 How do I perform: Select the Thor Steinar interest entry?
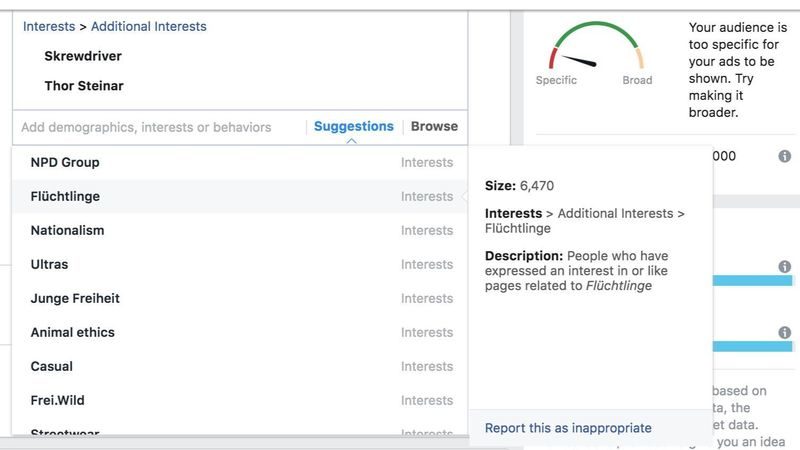pos(84,86)
